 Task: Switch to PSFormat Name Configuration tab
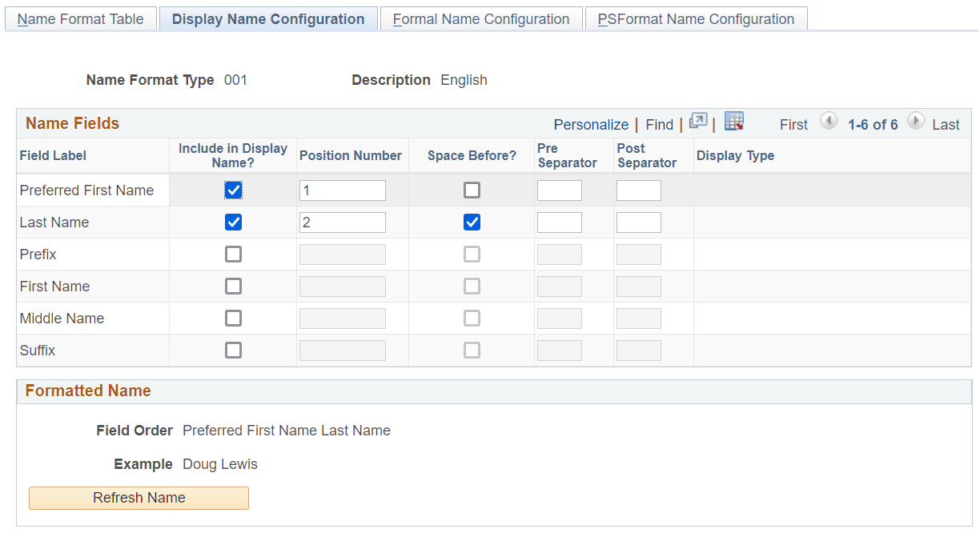(696, 18)
